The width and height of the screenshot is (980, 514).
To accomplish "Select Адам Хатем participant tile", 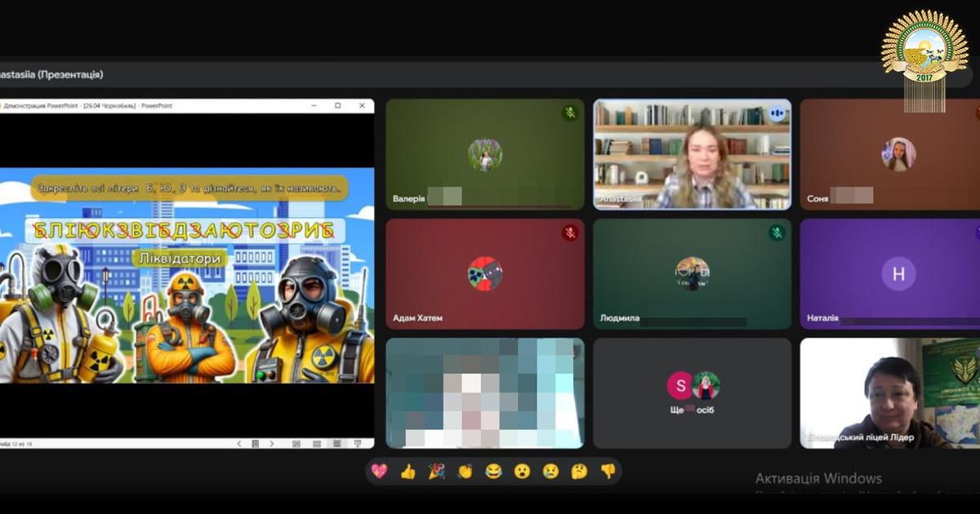I will pos(484,273).
